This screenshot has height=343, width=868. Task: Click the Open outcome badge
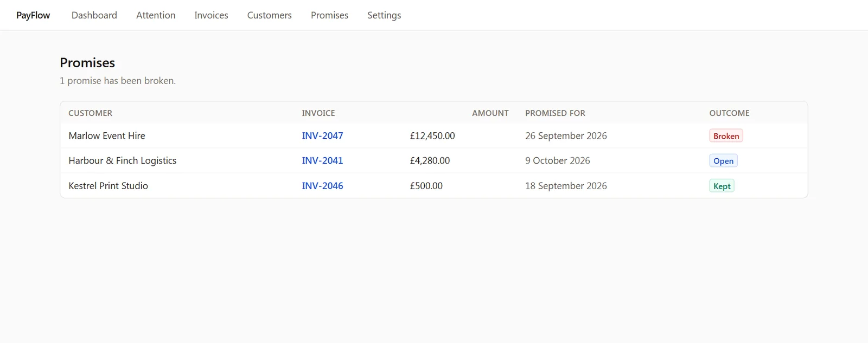tap(723, 160)
